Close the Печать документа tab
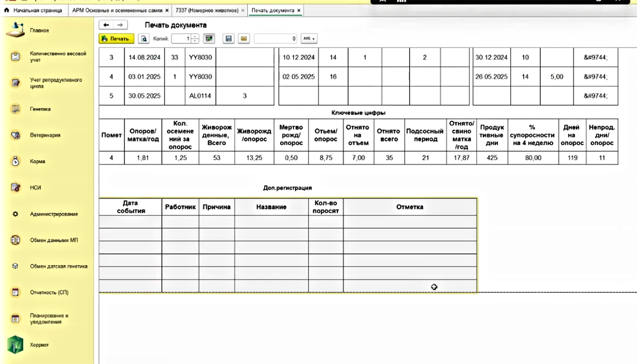This screenshot has height=364, width=637. pyautogui.click(x=299, y=11)
